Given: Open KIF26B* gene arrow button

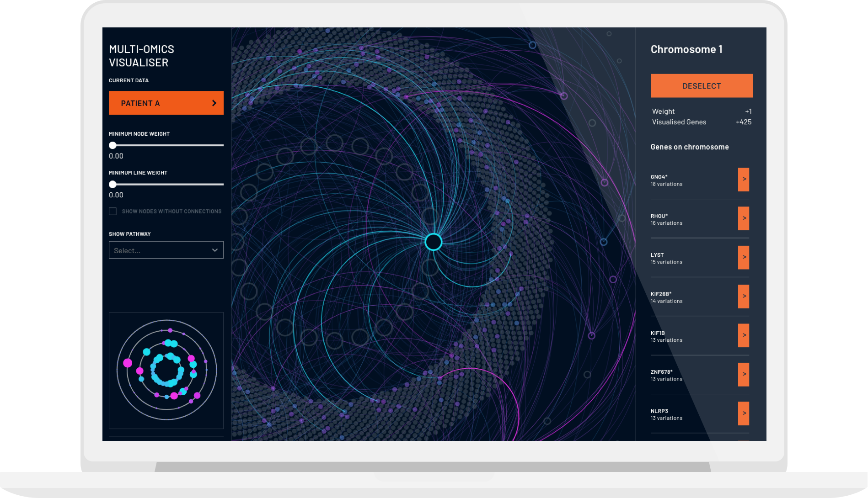Looking at the screenshot, I should coord(743,297).
